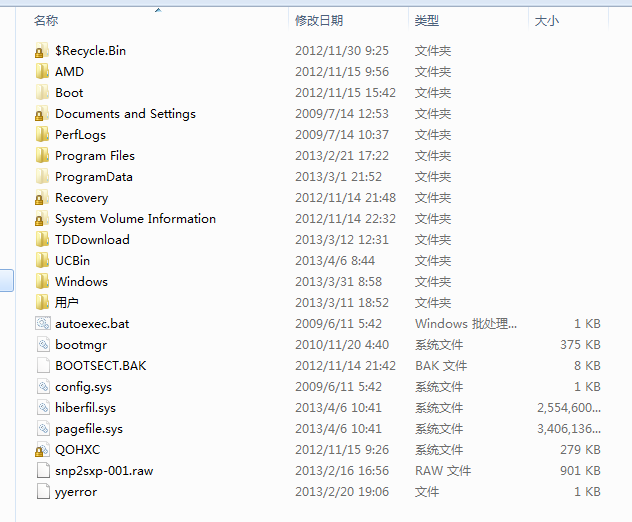This screenshot has height=522, width=632.
Task: Select the System Volume Information folder icon
Action: pyautogui.click(x=42, y=218)
